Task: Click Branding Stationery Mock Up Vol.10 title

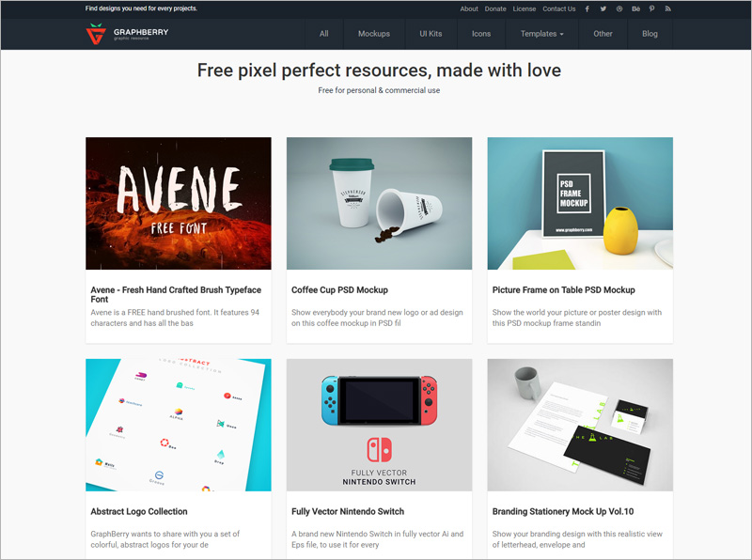Action: point(563,511)
